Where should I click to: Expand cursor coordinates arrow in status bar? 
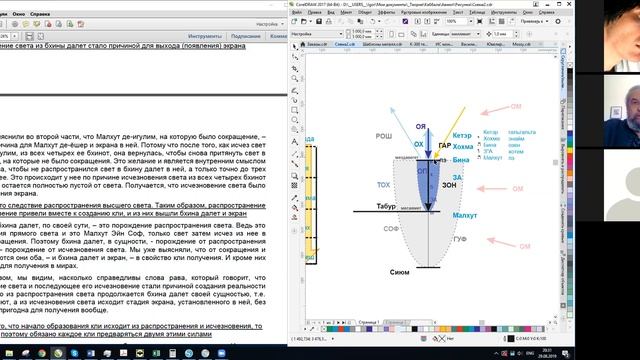[333, 339]
